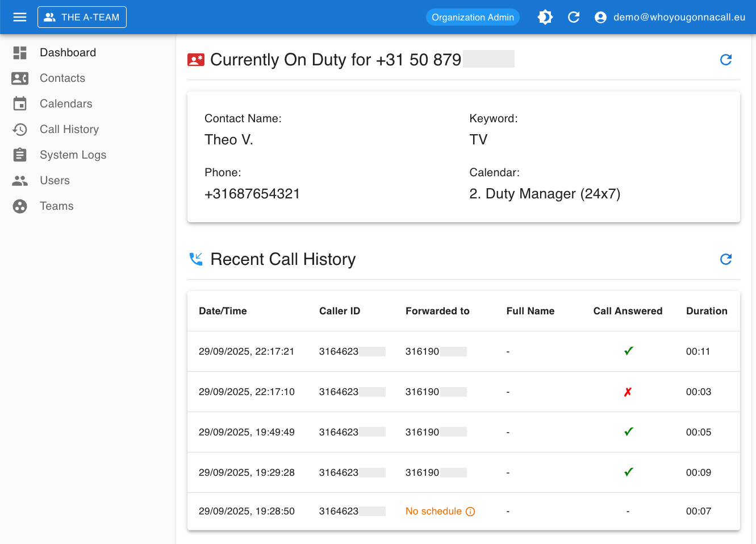
Task: Open THE A-TEAM team selector
Action: [x=82, y=17]
